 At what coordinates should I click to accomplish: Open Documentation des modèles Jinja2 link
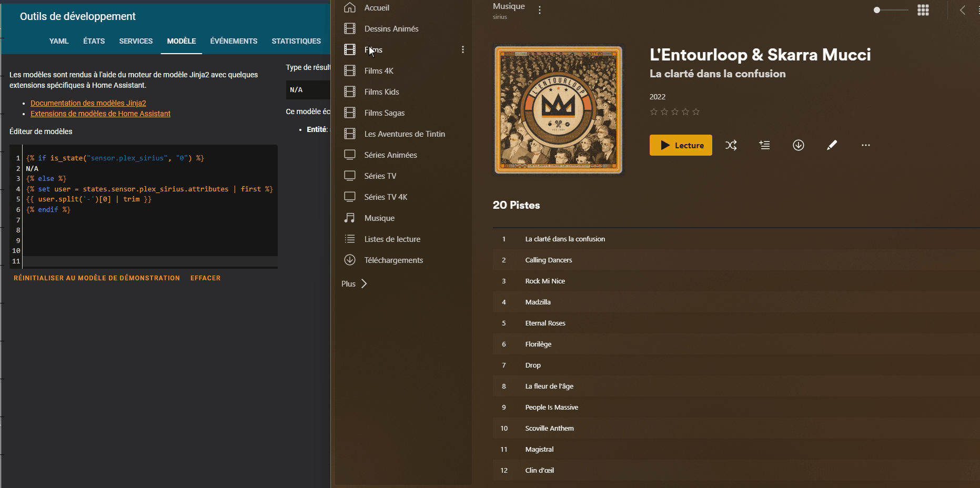tap(88, 103)
